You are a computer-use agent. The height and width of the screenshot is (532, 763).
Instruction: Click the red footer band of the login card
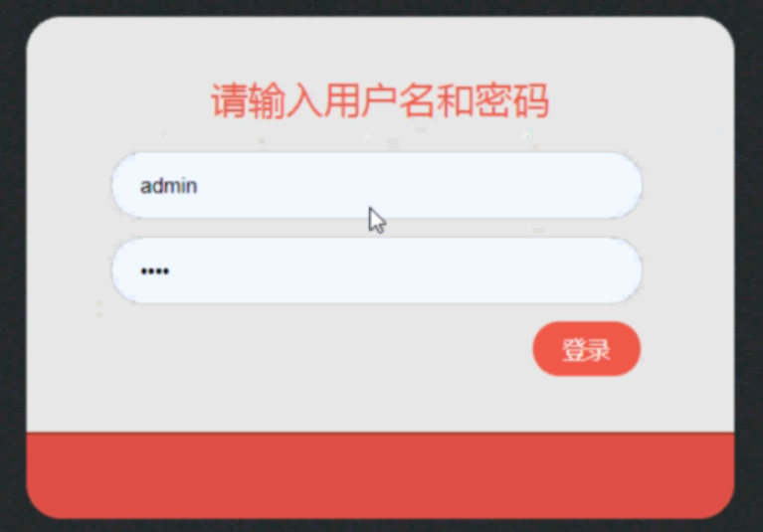click(380, 474)
